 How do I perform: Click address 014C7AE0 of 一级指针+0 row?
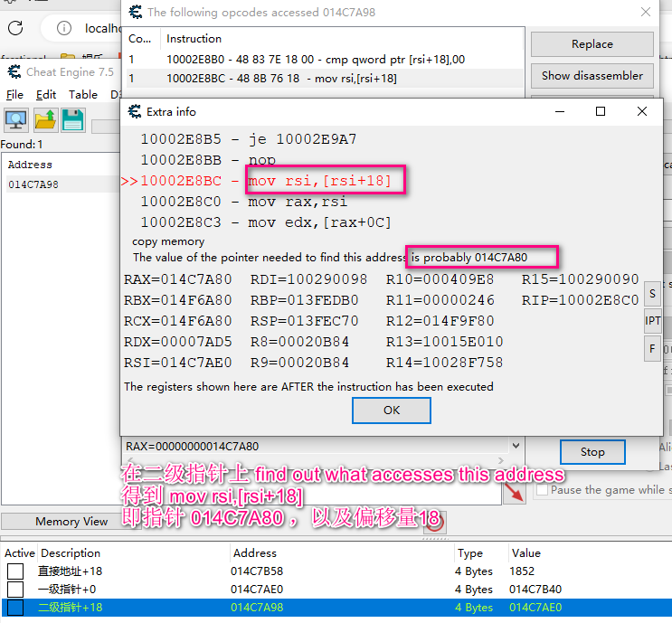[x=257, y=590]
